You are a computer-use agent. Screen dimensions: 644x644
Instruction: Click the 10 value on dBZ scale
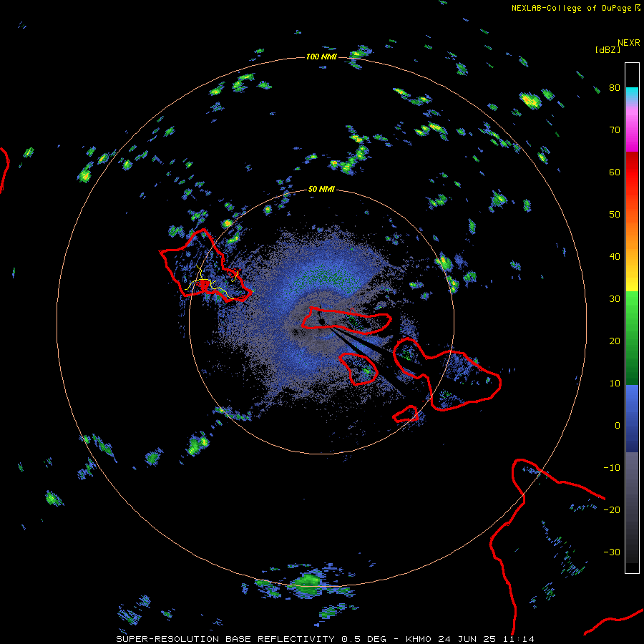(615, 384)
